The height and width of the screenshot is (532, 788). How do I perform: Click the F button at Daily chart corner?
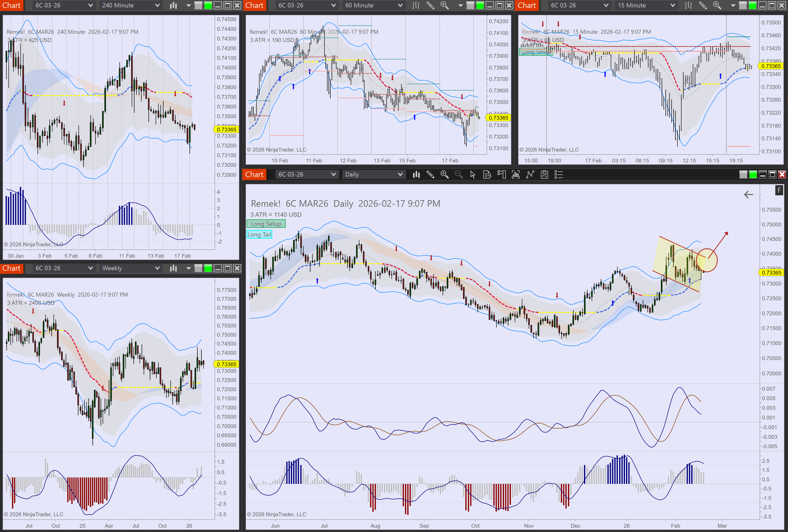(x=779, y=190)
